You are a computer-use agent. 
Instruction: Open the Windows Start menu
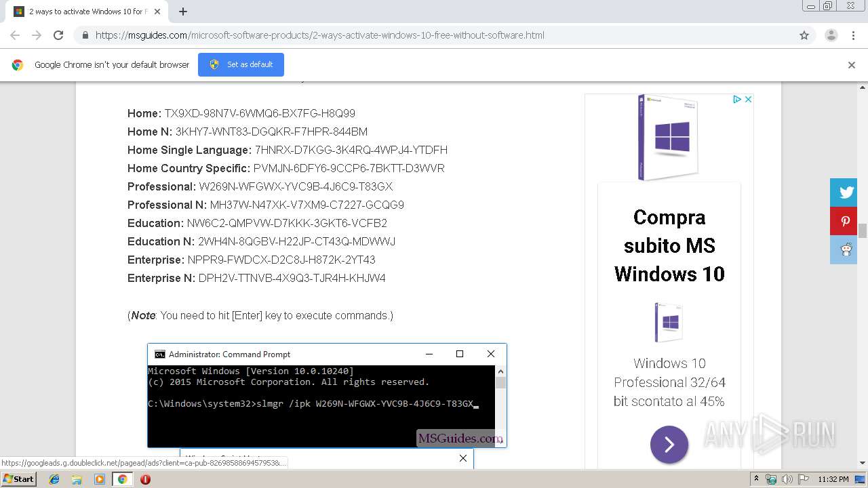tap(18, 479)
